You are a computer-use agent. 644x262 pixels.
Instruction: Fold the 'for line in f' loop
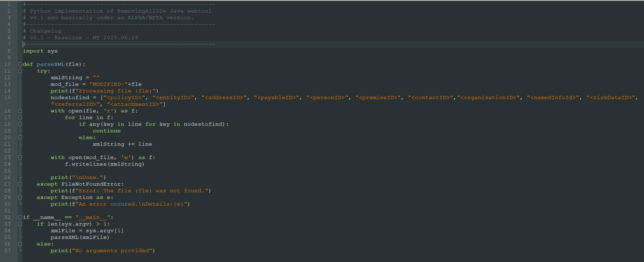point(20,117)
